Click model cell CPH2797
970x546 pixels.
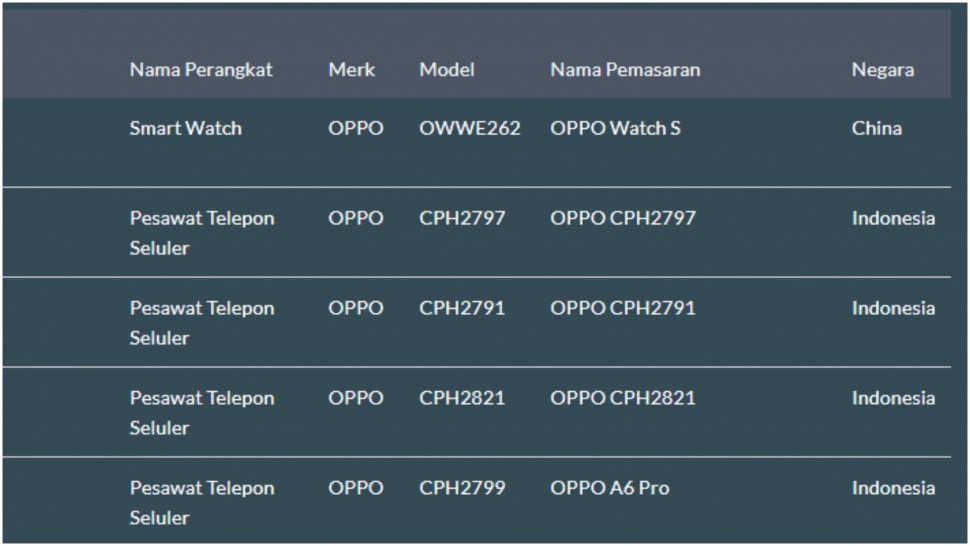[462, 218]
